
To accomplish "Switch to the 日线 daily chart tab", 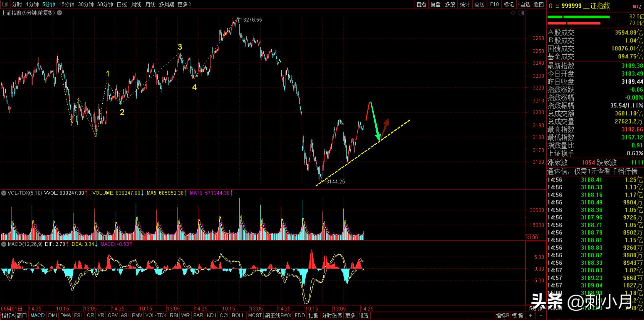I will click(122, 4).
